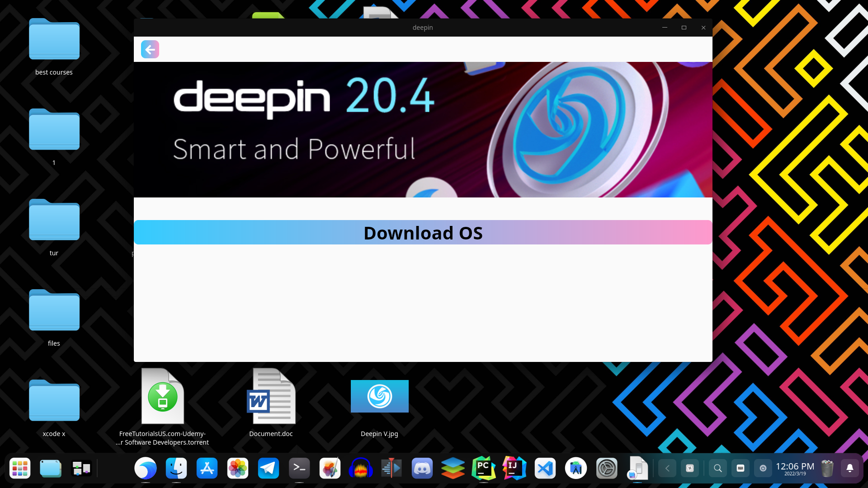
Task: Launch Audacity from the dock
Action: 361,469
